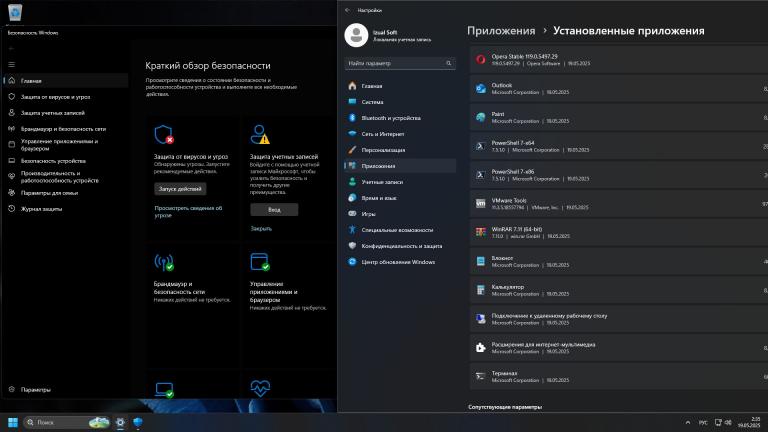Viewport: 768px width, 432px height.
Task: Open Просмотреть сведения об угрозе link
Action: pos(188,212)
